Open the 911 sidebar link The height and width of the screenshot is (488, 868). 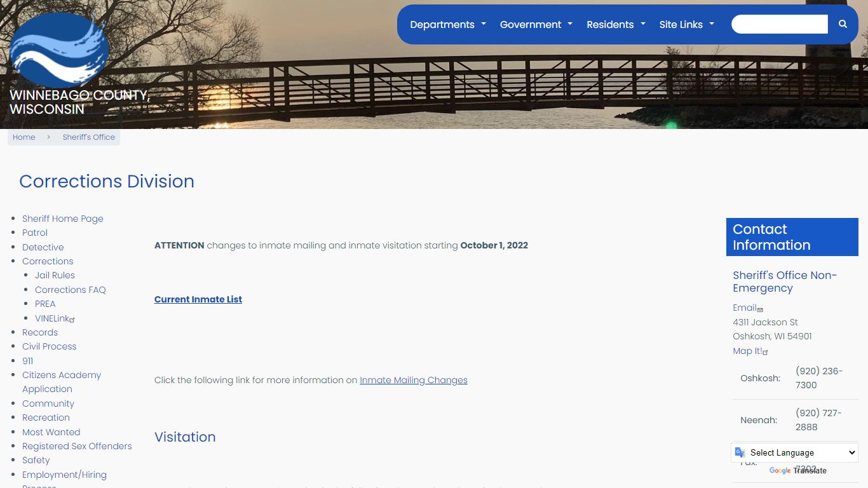(x=28, y=361)
